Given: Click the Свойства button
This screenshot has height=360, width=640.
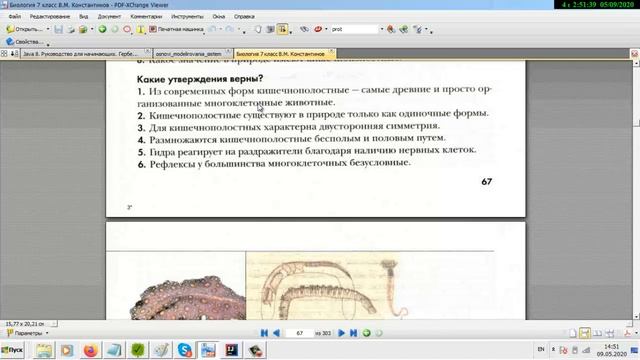Looking at the screenshot, I should coord(24,42).
